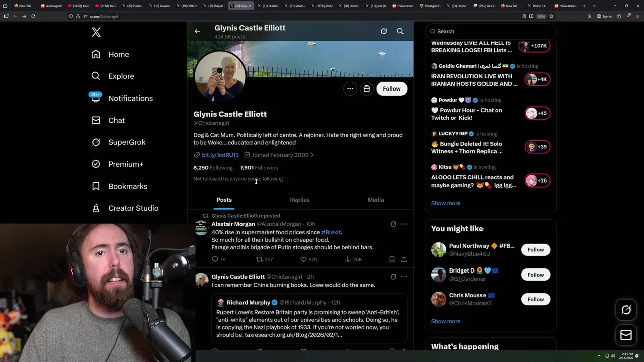Repost Alastair Morgan's post with 267 reposts
The width and height of the screenshot is (644, 362).
click(265, 259)
